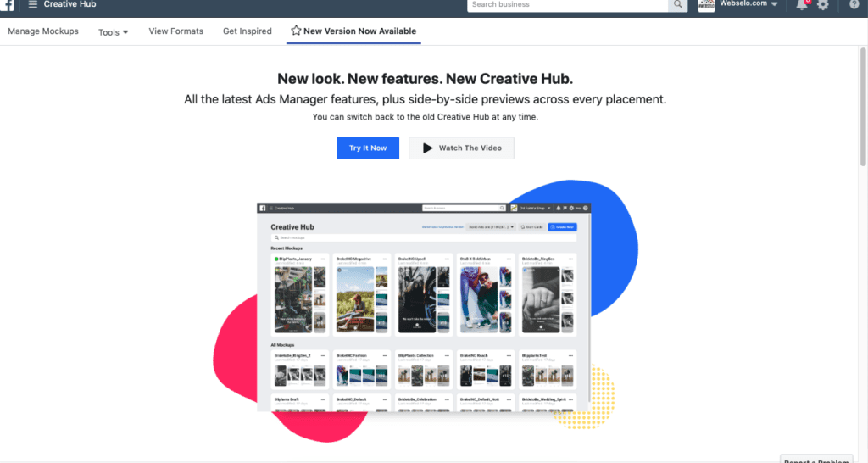The width and height of the screenshot is (868, 463).
Task: Click the Report a Problem button
Action: click(x=816, y=460)
